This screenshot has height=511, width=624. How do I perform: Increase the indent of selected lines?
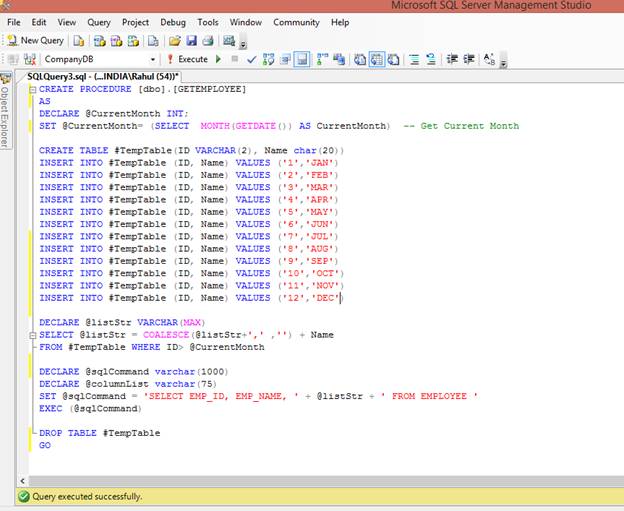pyautogui.click(x=469, y=59)
